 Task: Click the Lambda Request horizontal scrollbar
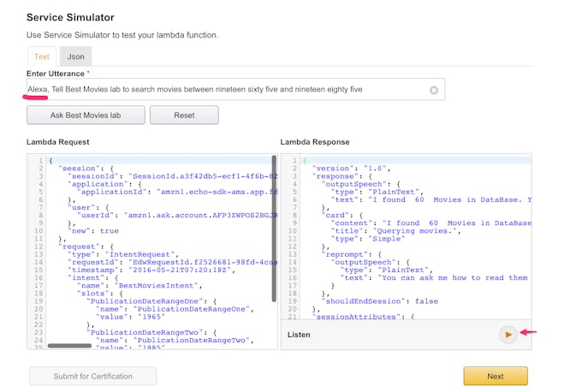coord(68,346)
